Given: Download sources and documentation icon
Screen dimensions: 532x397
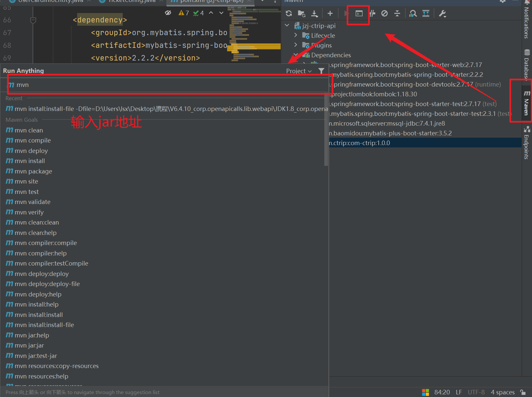Looking at the screenshot, I should pyautogui.click(x=315, y=14).
